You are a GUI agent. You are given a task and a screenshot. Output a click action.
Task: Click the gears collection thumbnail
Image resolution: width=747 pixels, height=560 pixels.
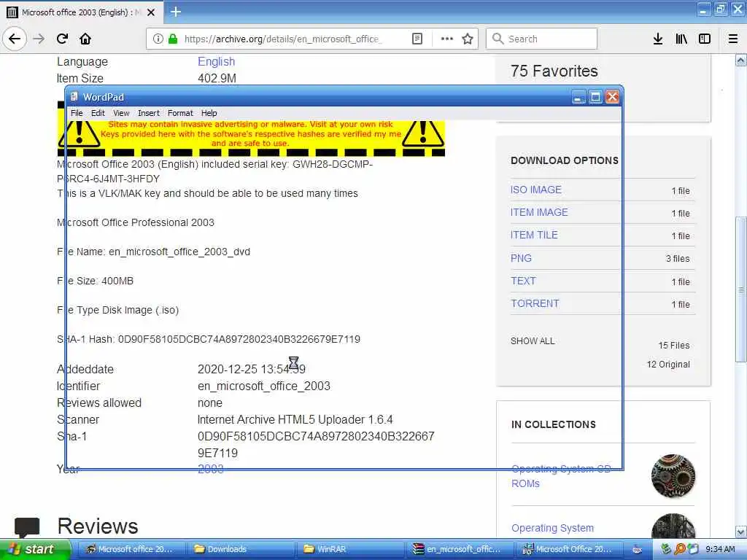pos(673,475)
